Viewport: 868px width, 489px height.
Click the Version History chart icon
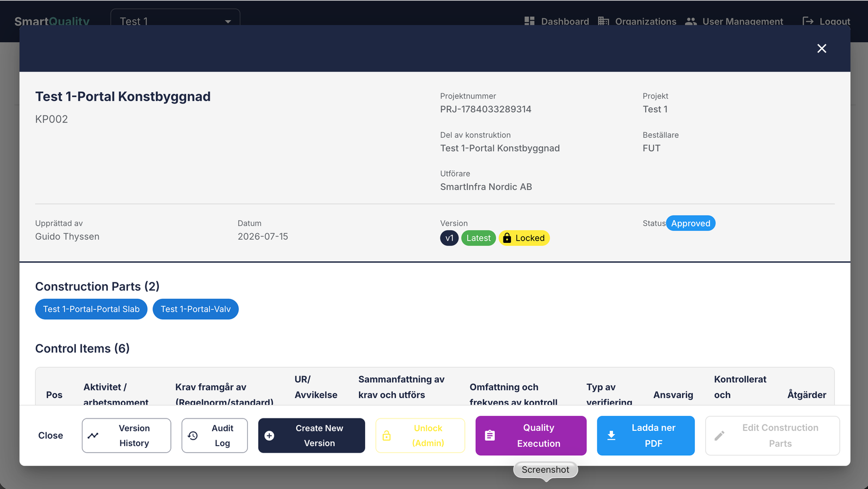93,435
